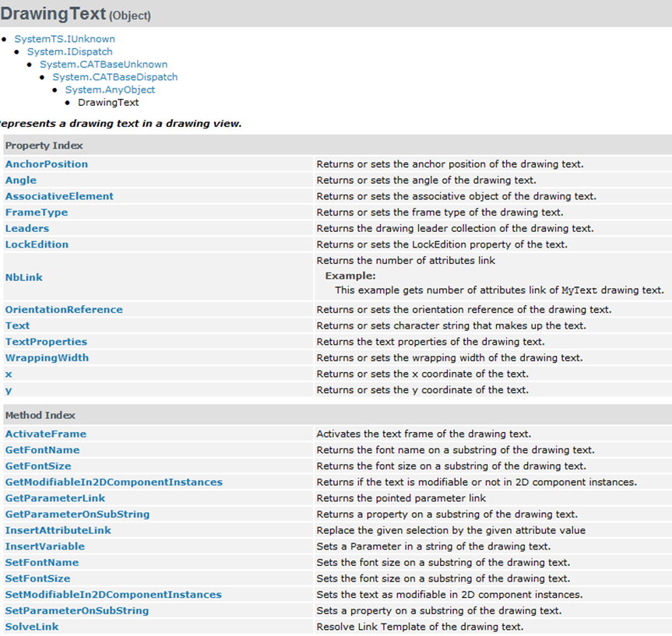Open the GetModifiableIn2DComponentInstances method link
Screen dimensions: 672x636
(114, 482)
